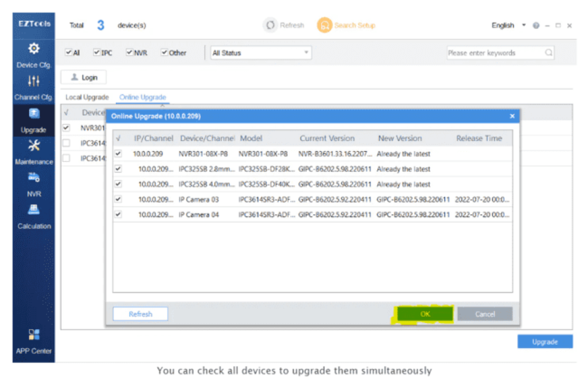Image resolution: width=588 pixels, height=379 pixels.
Task: Click the Refresh icon in top bar
Action: click(271, 25)
